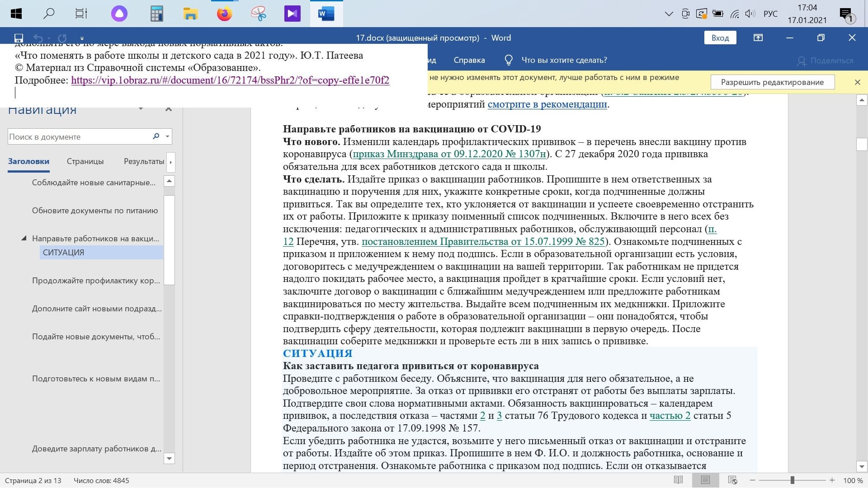Open the Windows Start menu
Image resolution: width=868 pixels, height=488 pixels.
pyautogui.click(x=16, y=14)
